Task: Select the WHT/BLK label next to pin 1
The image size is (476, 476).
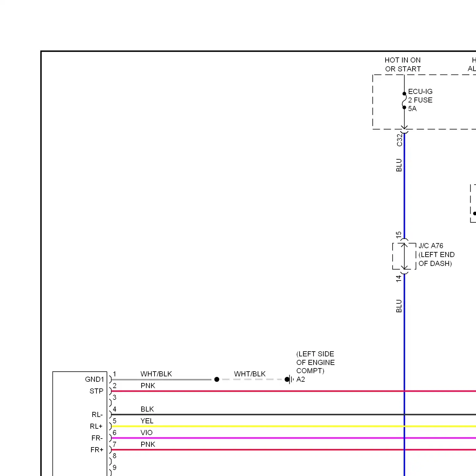Action: coord(156,374)
